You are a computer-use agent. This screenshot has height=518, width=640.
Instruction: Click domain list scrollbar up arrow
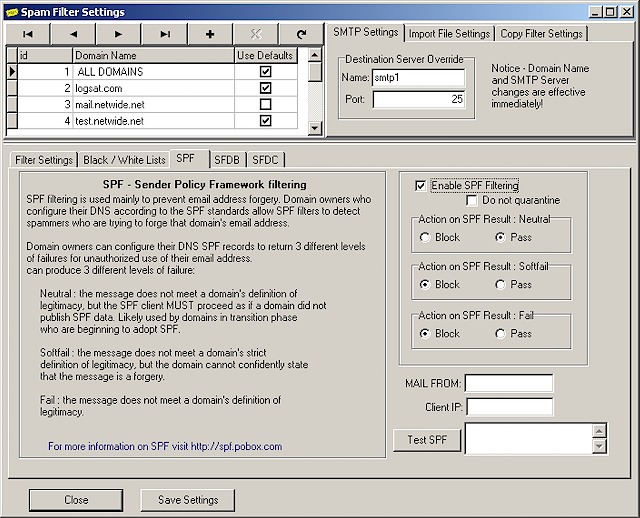click(x=315, y=55)
